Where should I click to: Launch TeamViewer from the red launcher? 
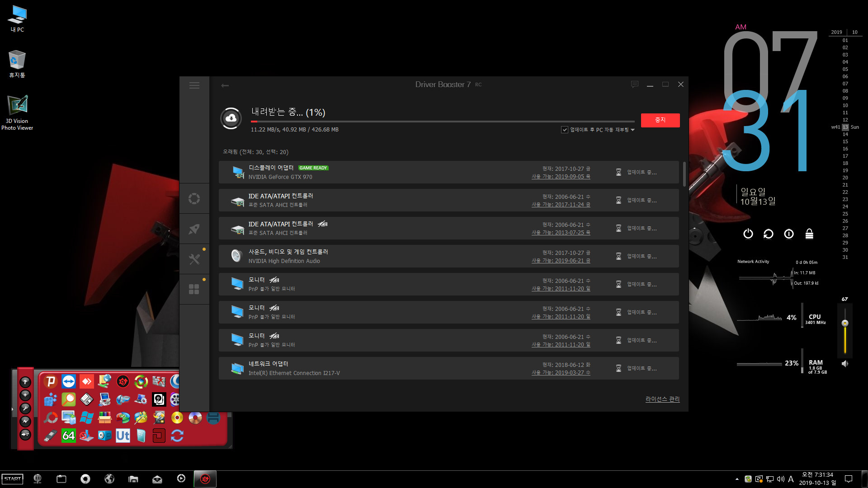point(69,381)
